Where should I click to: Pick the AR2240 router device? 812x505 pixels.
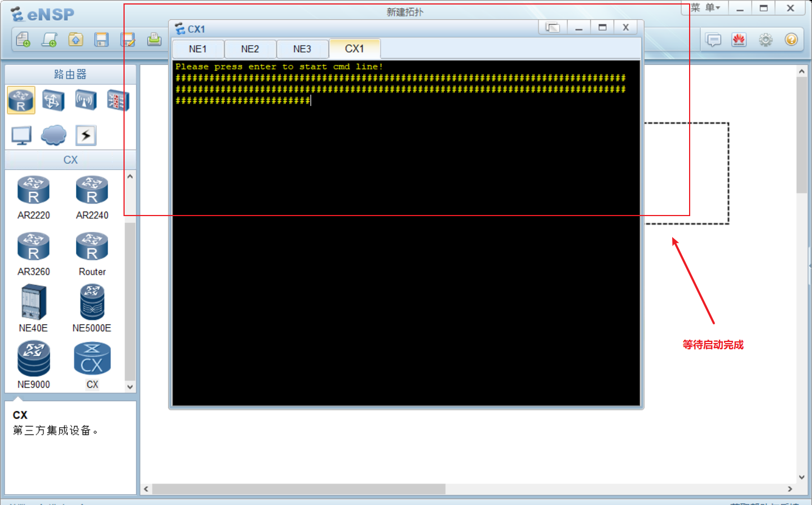click(x=92, y=197)
